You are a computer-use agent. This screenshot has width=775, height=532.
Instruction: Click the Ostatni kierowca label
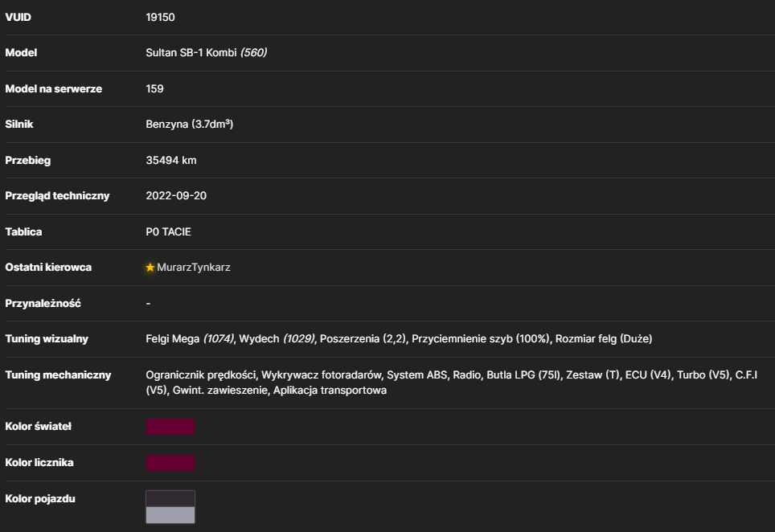click(48, 268)
